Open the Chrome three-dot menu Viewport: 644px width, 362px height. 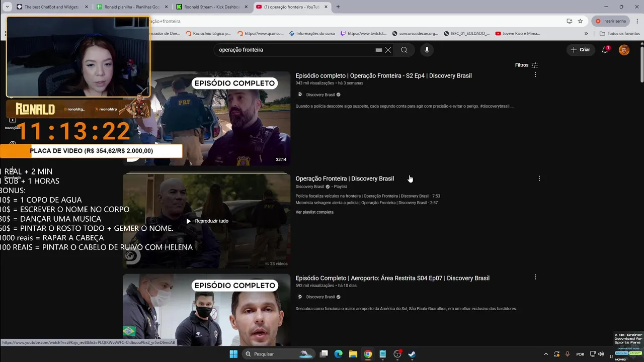coord(636,21)
